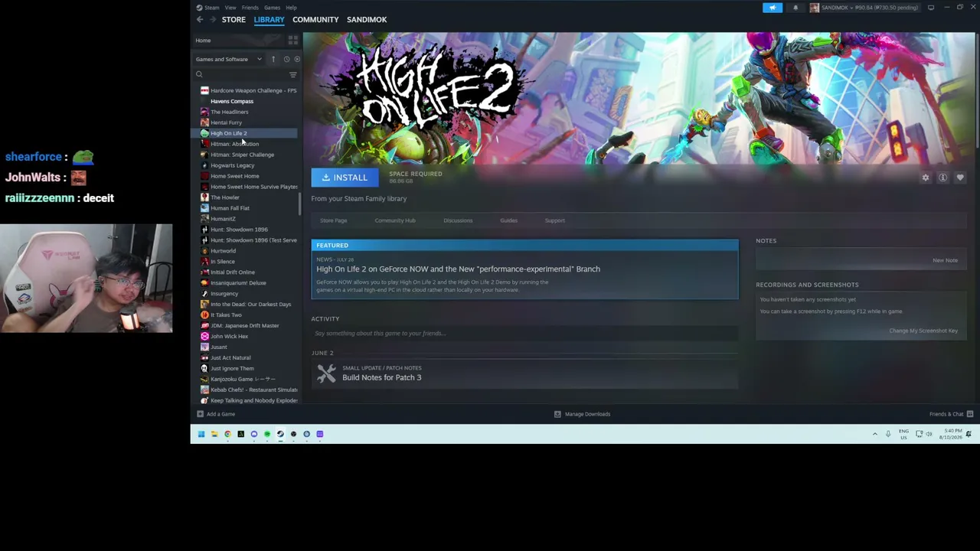Screen dimensions: 980x551
Task: Open Google Chrome from the taskbar
Action: 227,434
